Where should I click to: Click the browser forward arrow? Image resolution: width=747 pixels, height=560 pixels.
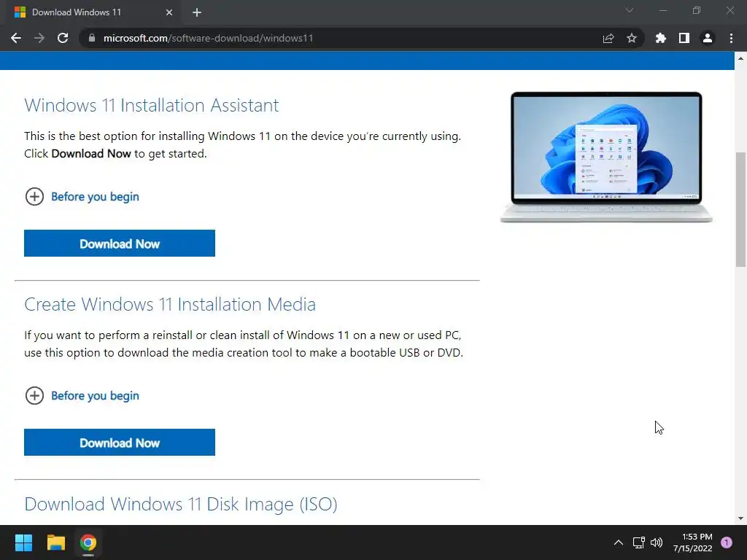tap(39, 38)
